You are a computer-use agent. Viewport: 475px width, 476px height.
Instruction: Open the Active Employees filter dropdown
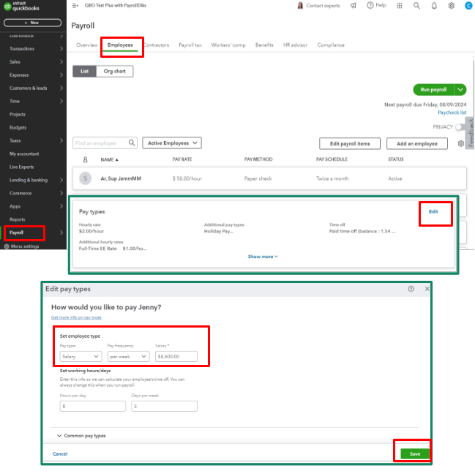pyautogui.click(x=172, y=143)
